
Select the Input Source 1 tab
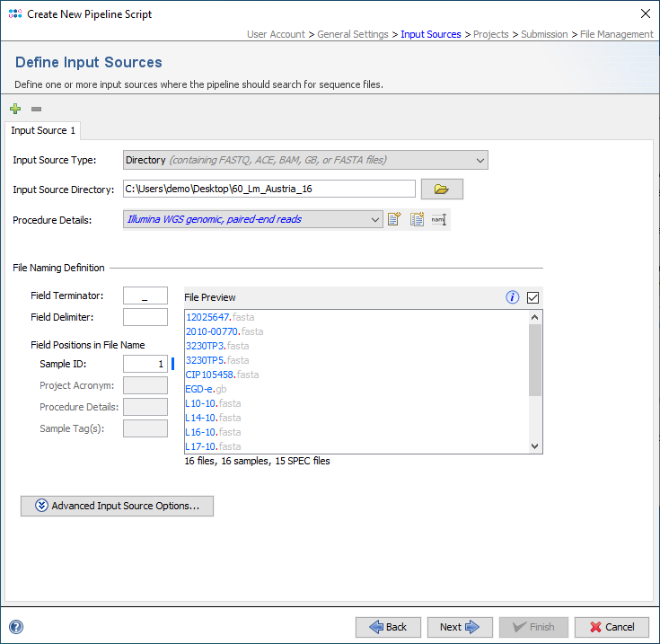pyautogui.click(x=43, y=130)
